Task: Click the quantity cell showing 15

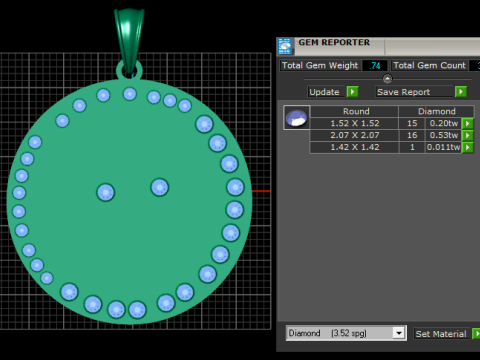Action: pos(412,123)
